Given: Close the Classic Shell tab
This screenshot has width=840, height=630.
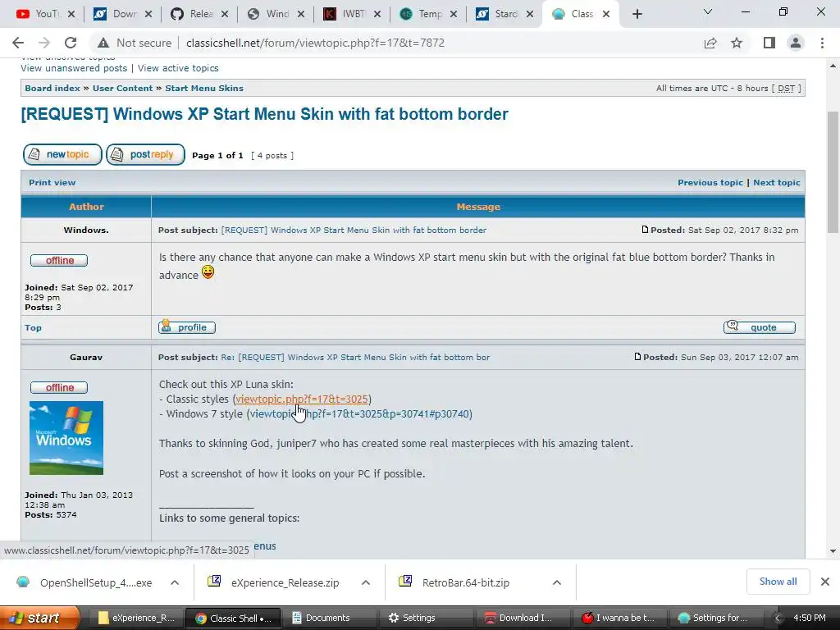Looking at the screenshot, I should click(x=606, y=14).
